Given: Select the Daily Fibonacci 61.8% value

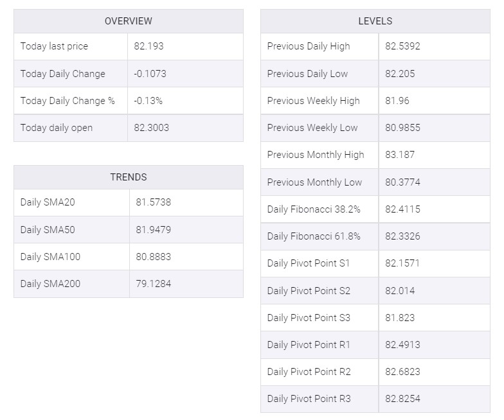Looking at the screenshot, I should [x=403, y=236].
